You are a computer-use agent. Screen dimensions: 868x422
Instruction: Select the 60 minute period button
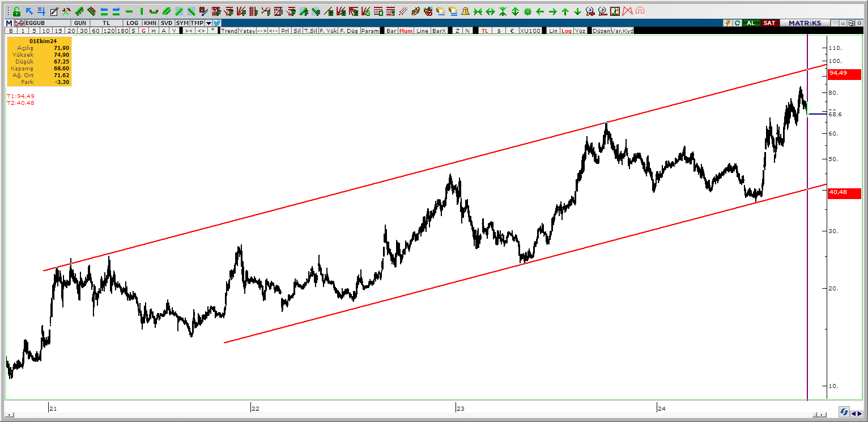click(x=96, y=31)
